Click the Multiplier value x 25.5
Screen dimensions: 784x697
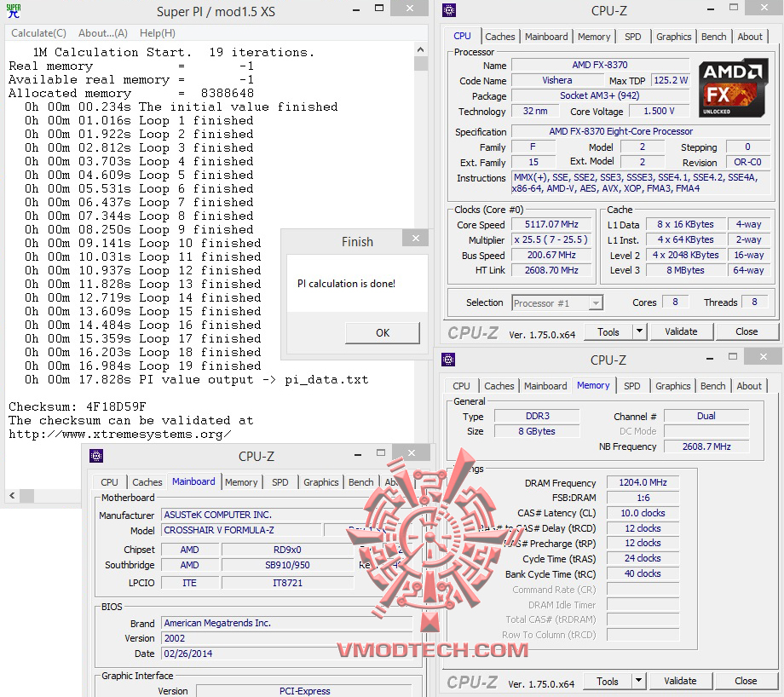[x=551, y=239]
